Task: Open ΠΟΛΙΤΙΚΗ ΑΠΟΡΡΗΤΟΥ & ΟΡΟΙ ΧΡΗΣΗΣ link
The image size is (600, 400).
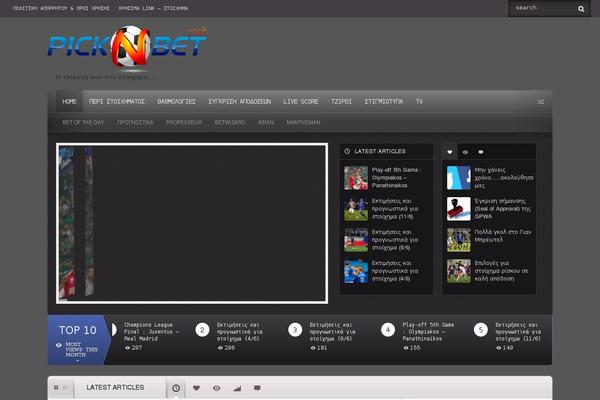Action: (x=61, y=8)
